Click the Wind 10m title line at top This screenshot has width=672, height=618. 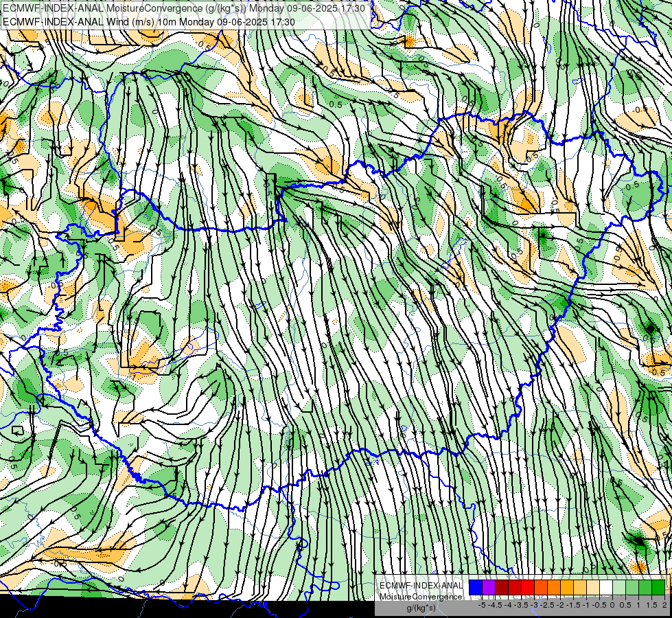point(149,21)
